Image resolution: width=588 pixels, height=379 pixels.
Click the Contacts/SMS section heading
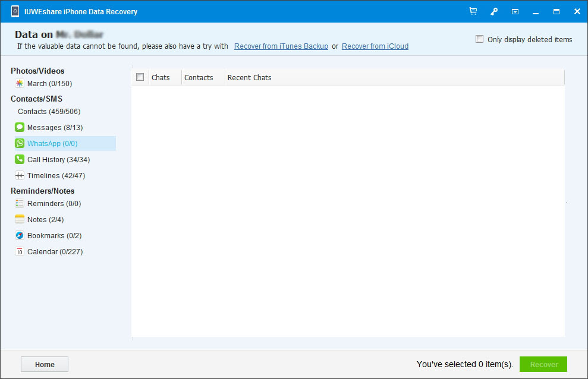(36, 99)
